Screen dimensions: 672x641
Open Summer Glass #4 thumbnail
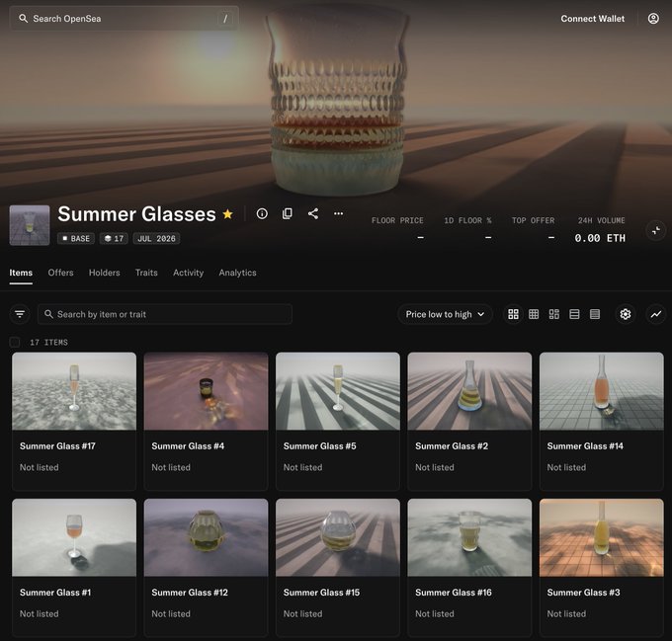click(207, 391)
